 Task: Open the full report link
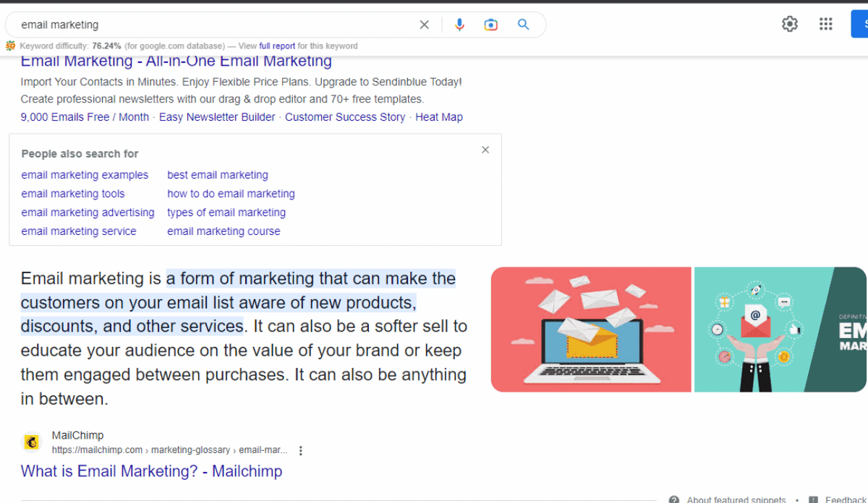click(x=277, y=46)
